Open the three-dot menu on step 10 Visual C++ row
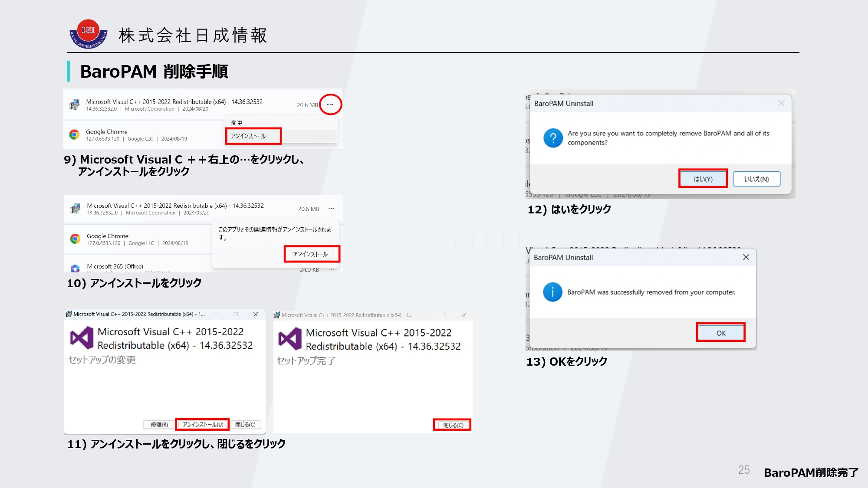Viewport: 868px width, 488px height. coord(331,209)
